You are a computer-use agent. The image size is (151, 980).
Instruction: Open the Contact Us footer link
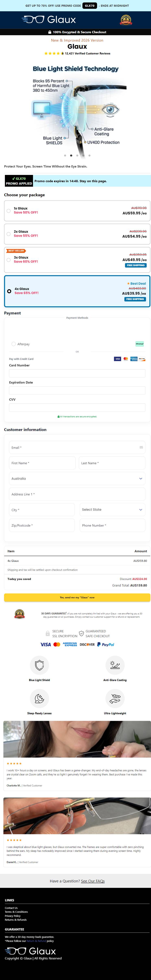point(11,908)
